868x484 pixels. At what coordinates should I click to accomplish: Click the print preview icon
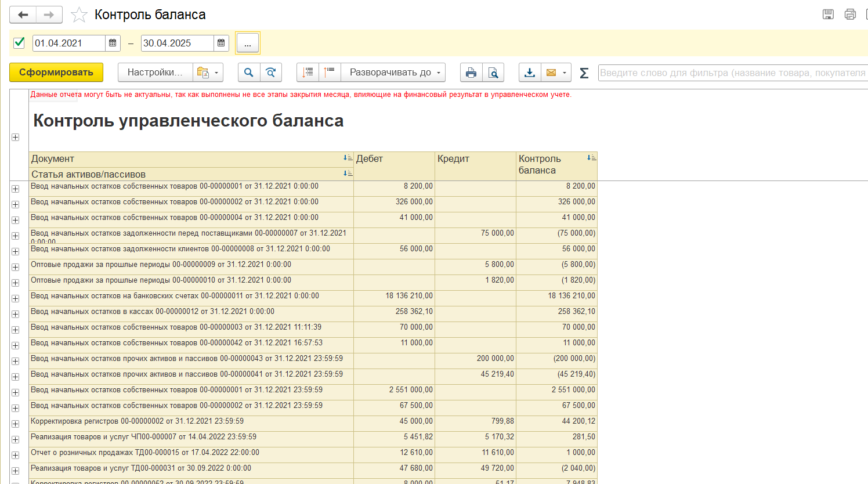click(x=493, y=73)
